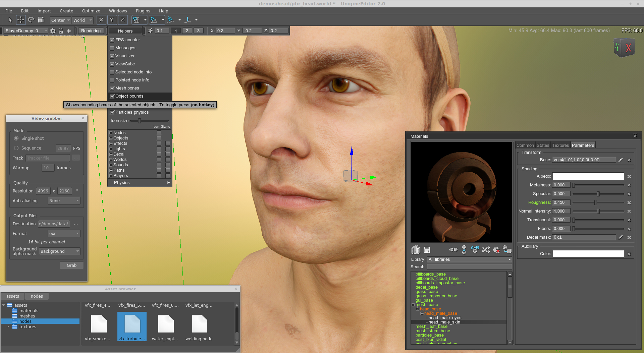644x353 pixels.
Task: Edit Base transform with pencil icon
Action: (621, 160)
